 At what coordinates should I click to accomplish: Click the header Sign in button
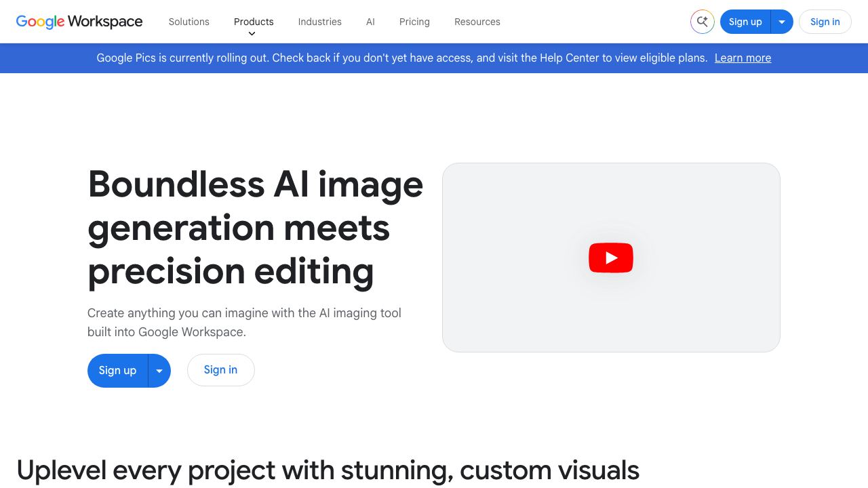pos(825,22)
